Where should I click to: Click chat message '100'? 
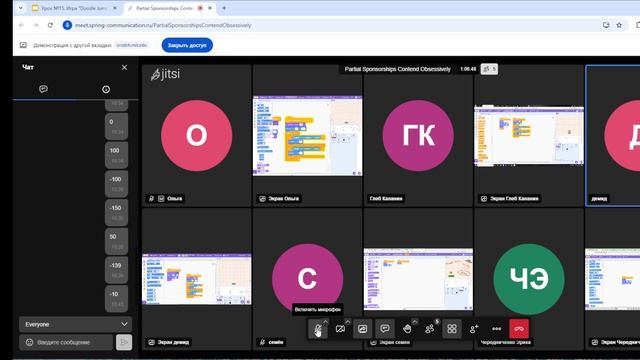pos(116,155)
